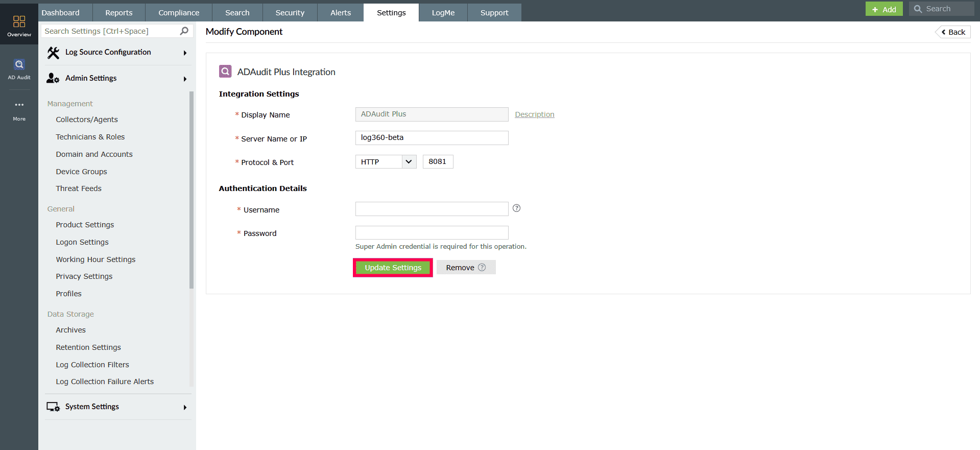
Task: Open the LogMe tab
Action: (x=443, y=13)
